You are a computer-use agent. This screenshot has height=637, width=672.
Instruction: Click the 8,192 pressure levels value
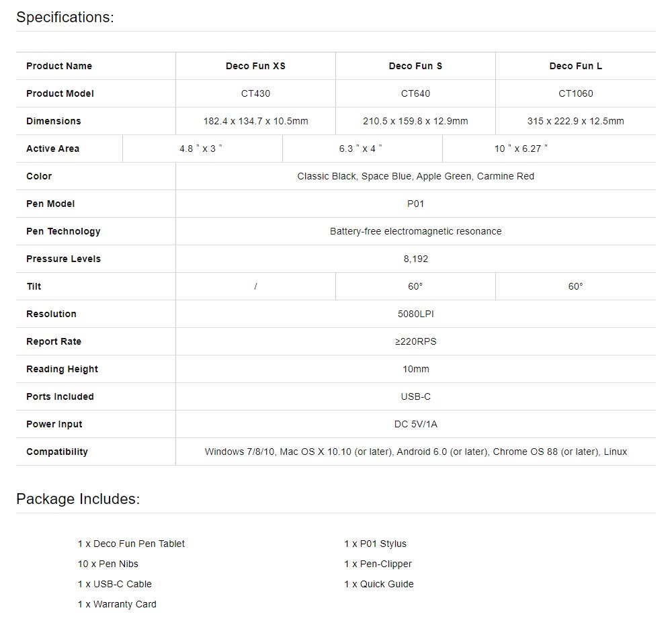(x=415, y=259)
